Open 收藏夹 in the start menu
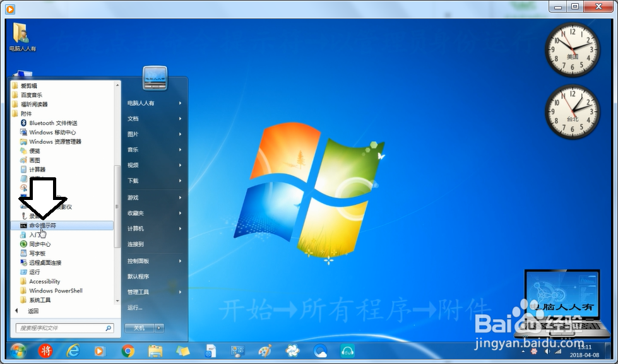Screen dimensions: 618x364 pos(155,213)
